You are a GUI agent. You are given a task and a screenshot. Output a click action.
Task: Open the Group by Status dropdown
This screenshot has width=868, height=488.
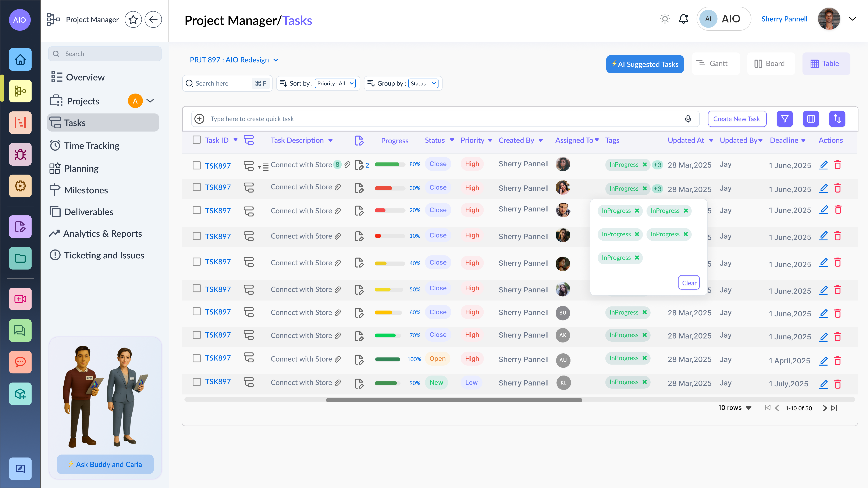click(x=423, y=83)
